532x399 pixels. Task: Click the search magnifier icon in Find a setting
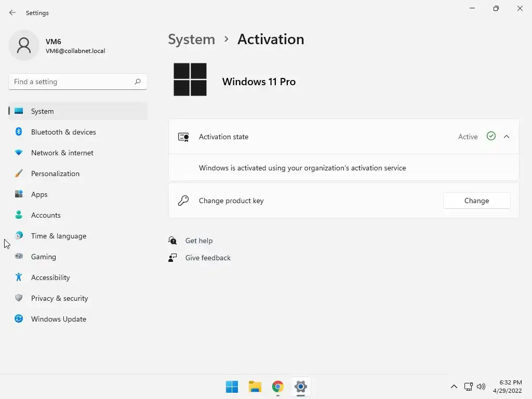[137, 82]
